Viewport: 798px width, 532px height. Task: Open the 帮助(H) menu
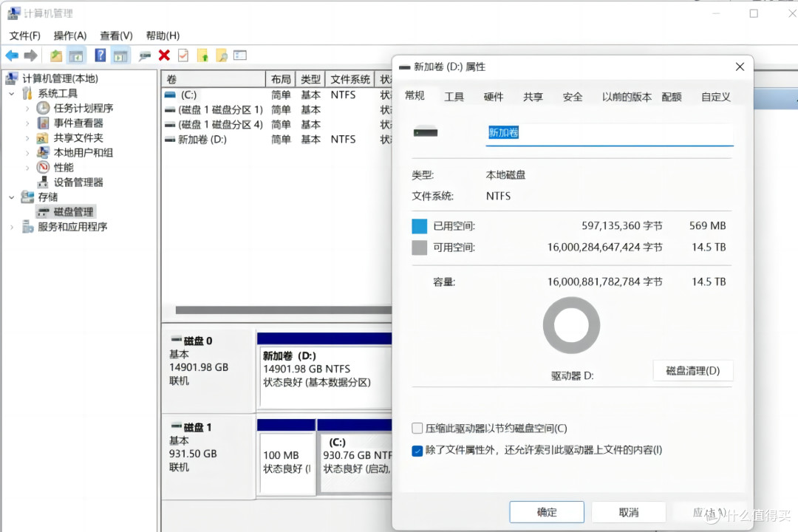coord(163,35)
